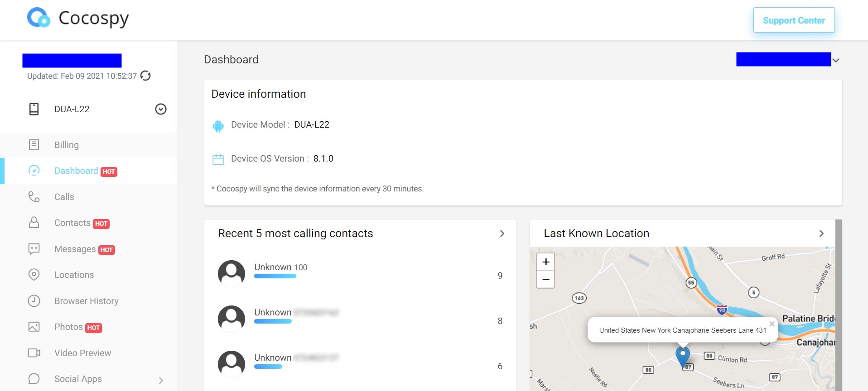
Task: Click call progress bar for 8-call contact
Action: point(273,321)
